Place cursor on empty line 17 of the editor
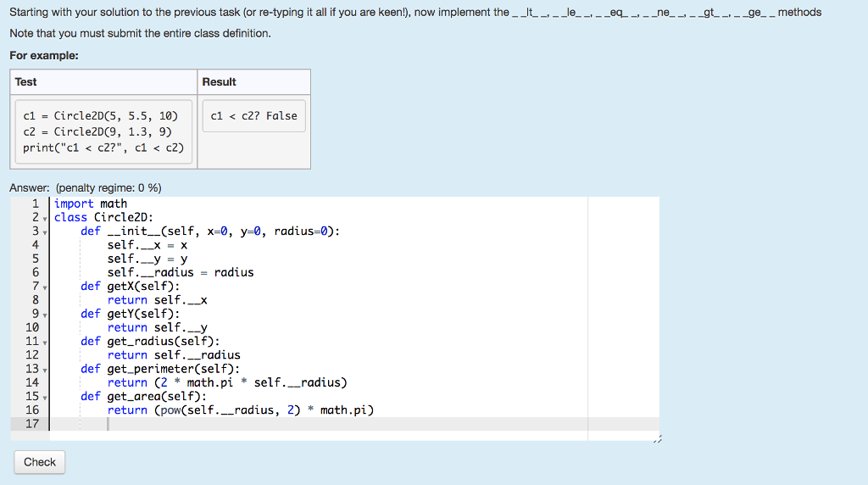This screenshot has width=868, height=485. [x=354, y=424]
